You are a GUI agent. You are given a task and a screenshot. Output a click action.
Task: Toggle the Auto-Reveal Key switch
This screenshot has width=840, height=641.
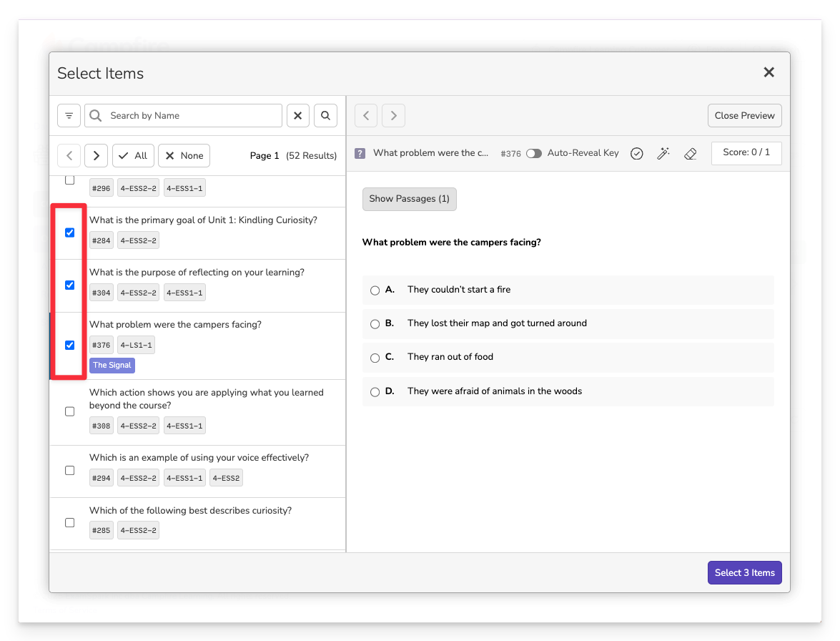(x=533, y=154)
